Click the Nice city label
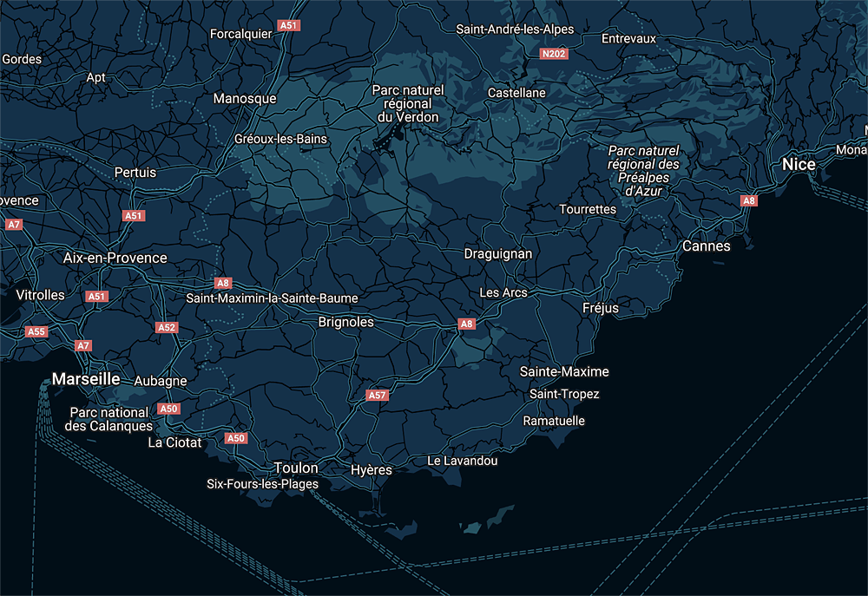Image resolution: width=868 pixels, height=596 pixels. pos(799,164)
